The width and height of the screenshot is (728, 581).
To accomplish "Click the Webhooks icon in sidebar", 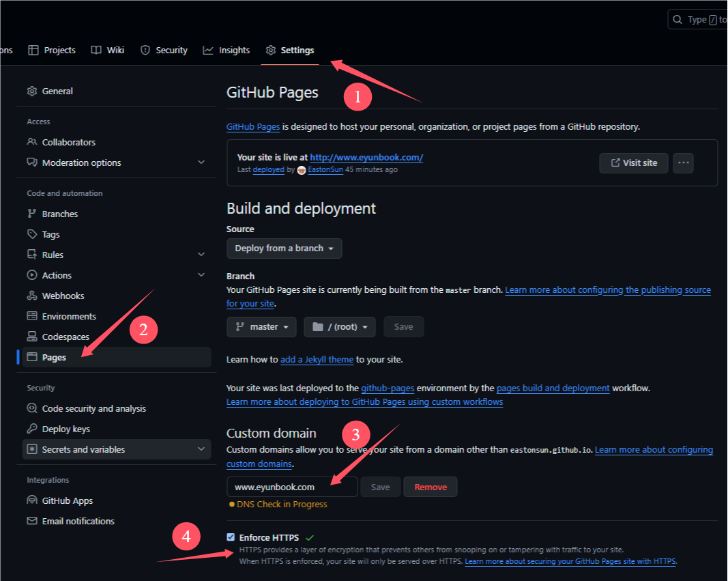I will coord(31,296).
